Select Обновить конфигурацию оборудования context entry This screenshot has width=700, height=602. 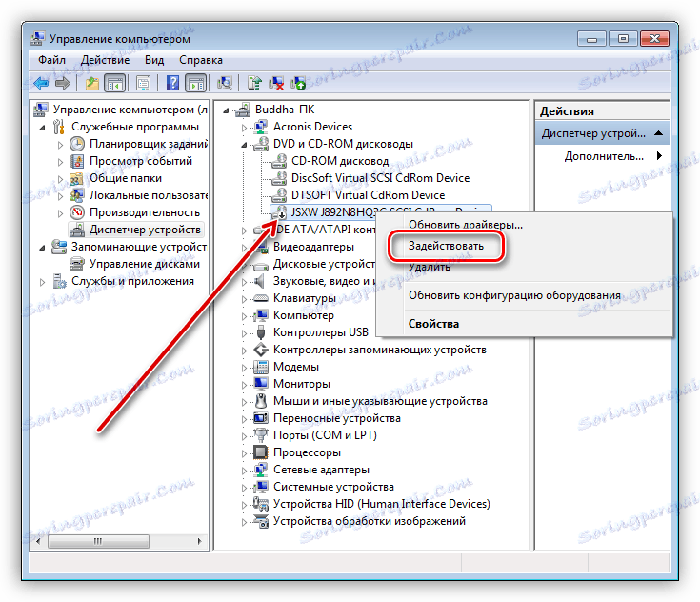[x=514, y=295]
